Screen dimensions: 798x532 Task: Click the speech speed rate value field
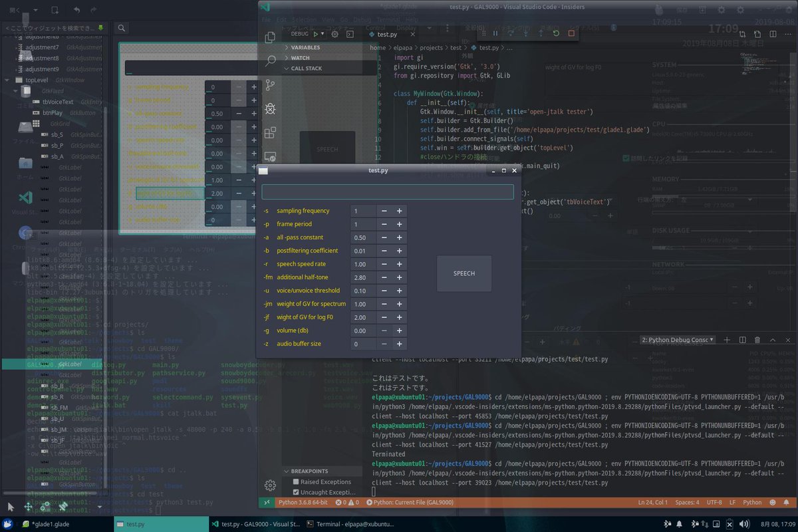[363, 264]
